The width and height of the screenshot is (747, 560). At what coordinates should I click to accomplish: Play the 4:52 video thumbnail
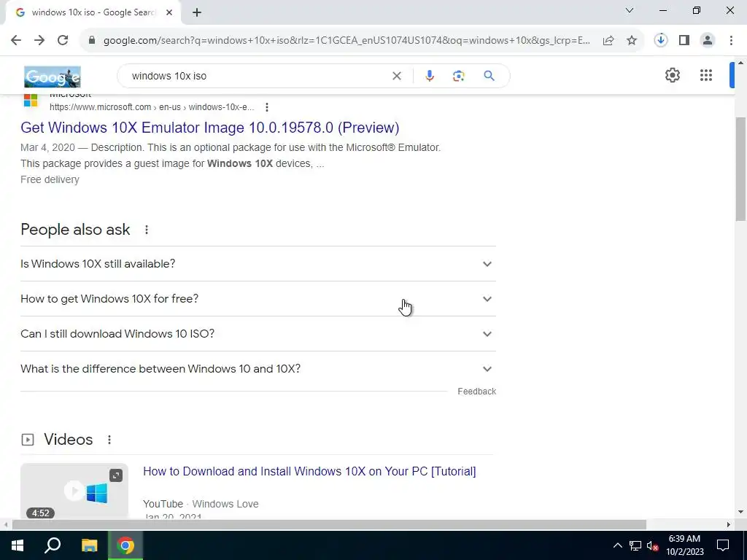(x=74, y=491)
